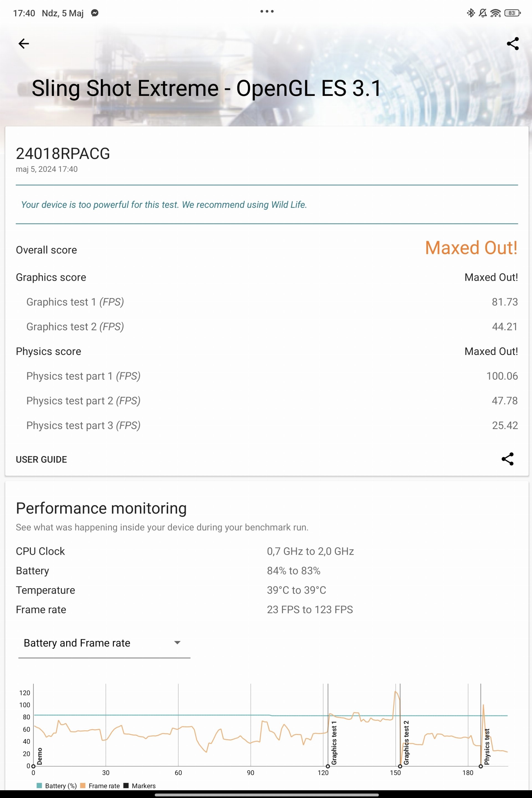This screenshot has height=798, width=532.
Task: Select the Graphics test 2 chart marker
Action: 400,766
